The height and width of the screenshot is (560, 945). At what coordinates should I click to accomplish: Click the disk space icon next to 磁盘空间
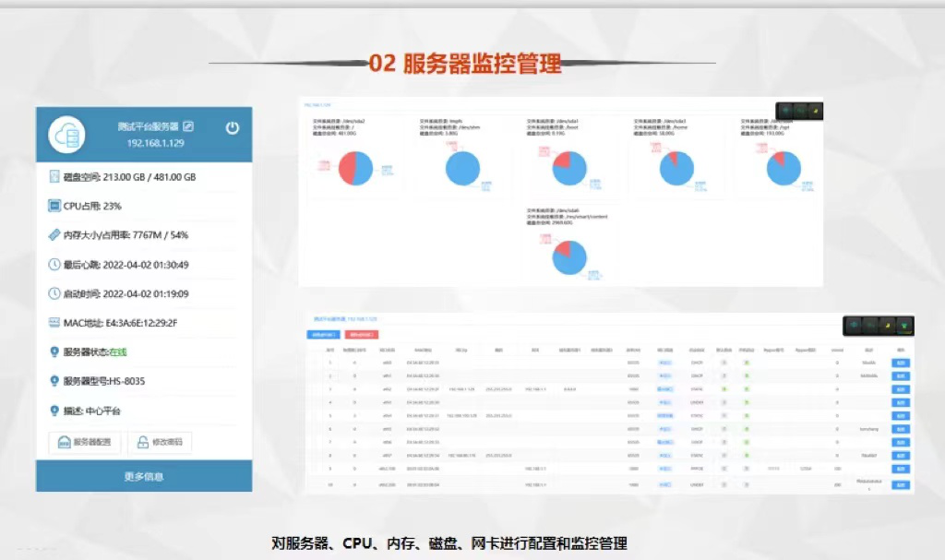point(54,176)
